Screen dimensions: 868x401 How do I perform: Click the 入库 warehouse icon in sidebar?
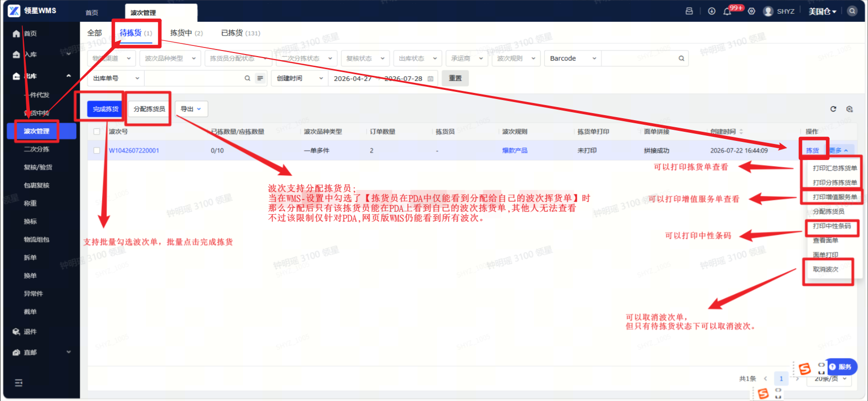pos(16,55)
